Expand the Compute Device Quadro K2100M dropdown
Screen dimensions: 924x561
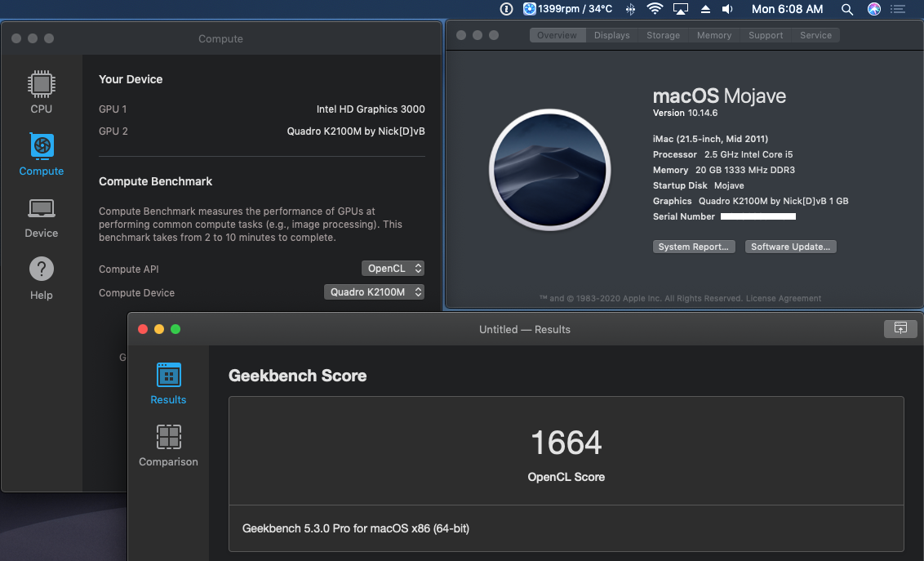[374, 292]
